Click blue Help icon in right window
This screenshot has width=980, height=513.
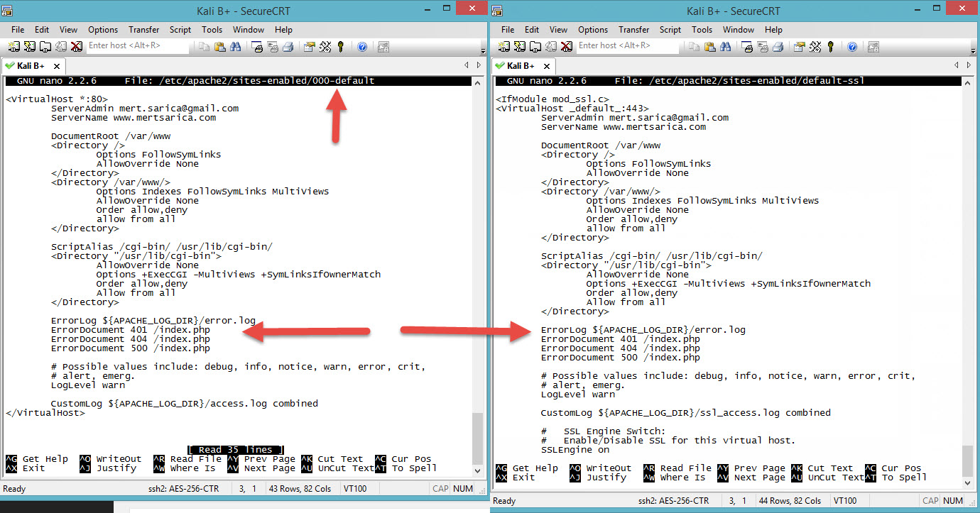point(852,47)
